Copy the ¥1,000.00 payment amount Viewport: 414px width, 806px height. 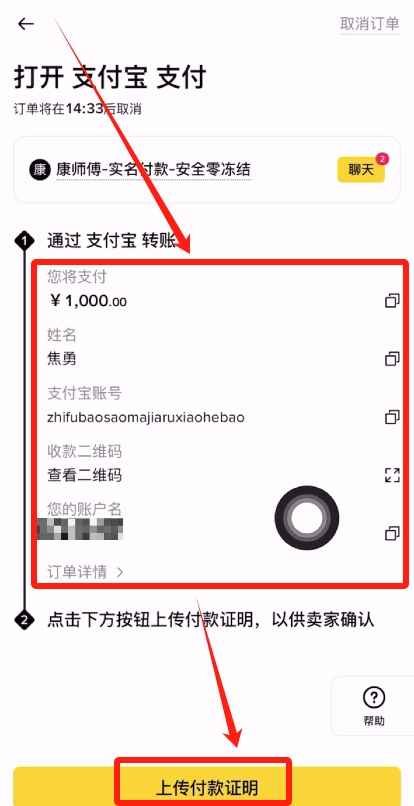click(x=392, y=301)
